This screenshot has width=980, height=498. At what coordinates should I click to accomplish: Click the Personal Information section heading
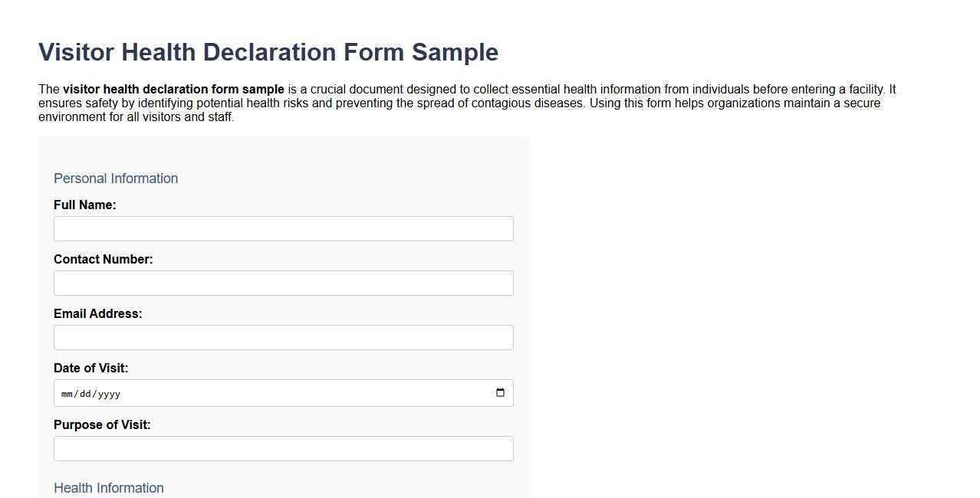point(116,178)
